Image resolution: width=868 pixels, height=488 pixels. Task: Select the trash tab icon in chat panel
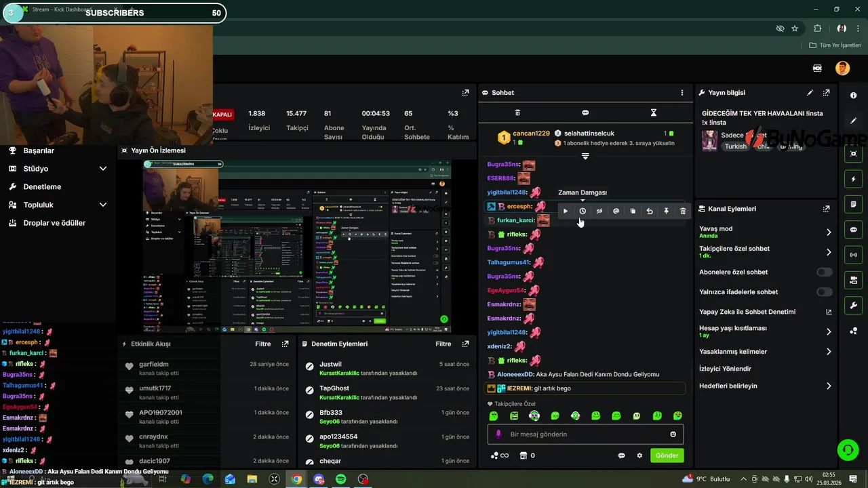[x=517, y=113]
